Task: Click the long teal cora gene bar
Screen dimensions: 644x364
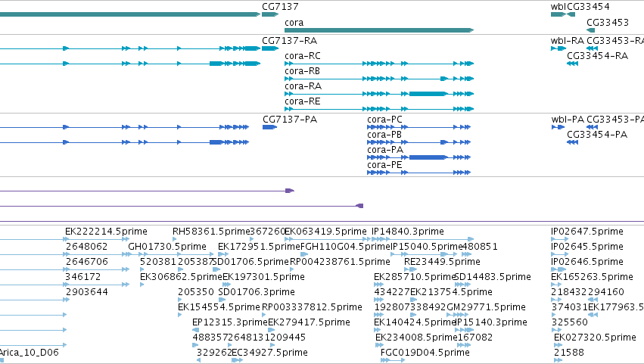Action: [x=379, y=30]
